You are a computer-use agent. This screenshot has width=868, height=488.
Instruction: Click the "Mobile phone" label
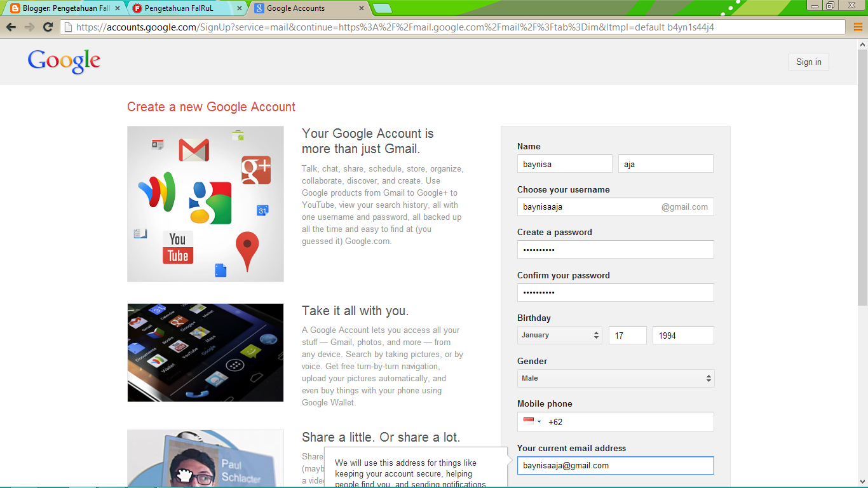coord(545,403)
